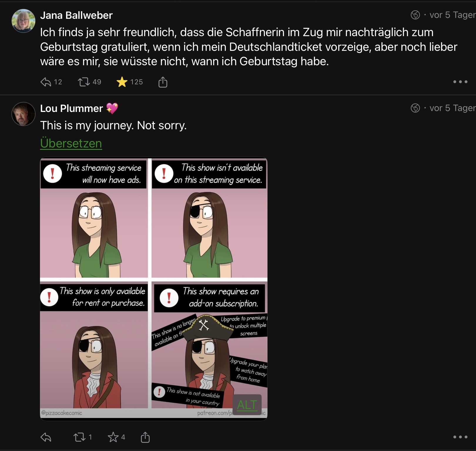Boost Lou Plummer's post
476x451 pixels.
pos(79,437)
